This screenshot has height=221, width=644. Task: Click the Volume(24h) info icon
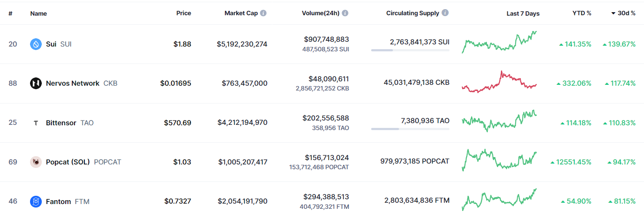[345, 13]
